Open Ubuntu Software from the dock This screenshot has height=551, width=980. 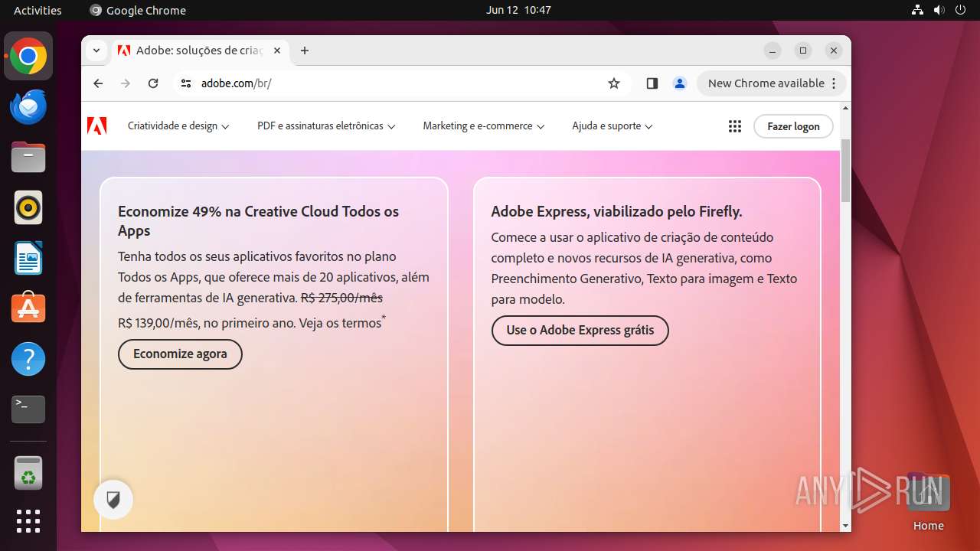(x=28, y=308)
